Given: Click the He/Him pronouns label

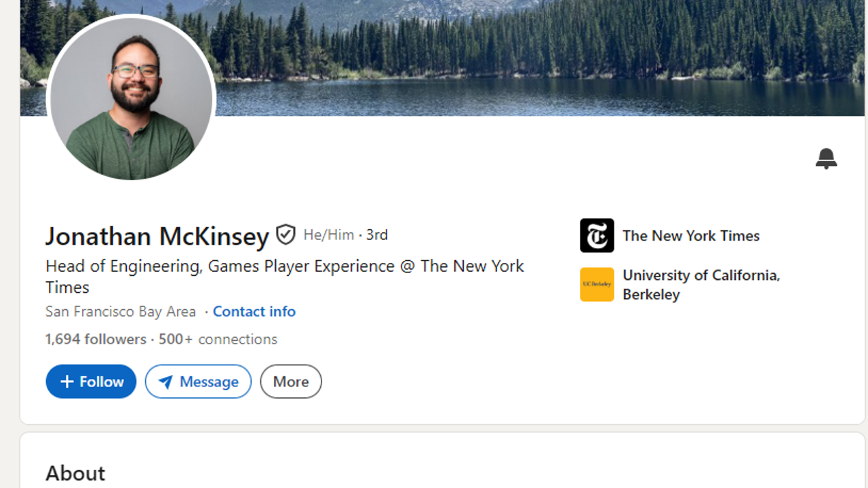Looking at the screenshot, I should [x=329, y=235].
